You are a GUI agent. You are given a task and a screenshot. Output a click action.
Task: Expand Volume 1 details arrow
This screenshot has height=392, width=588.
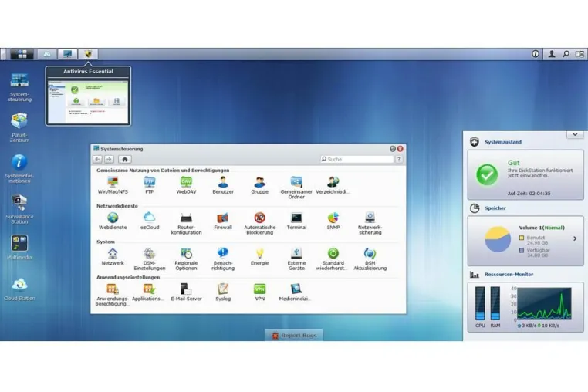click(575, 238)
